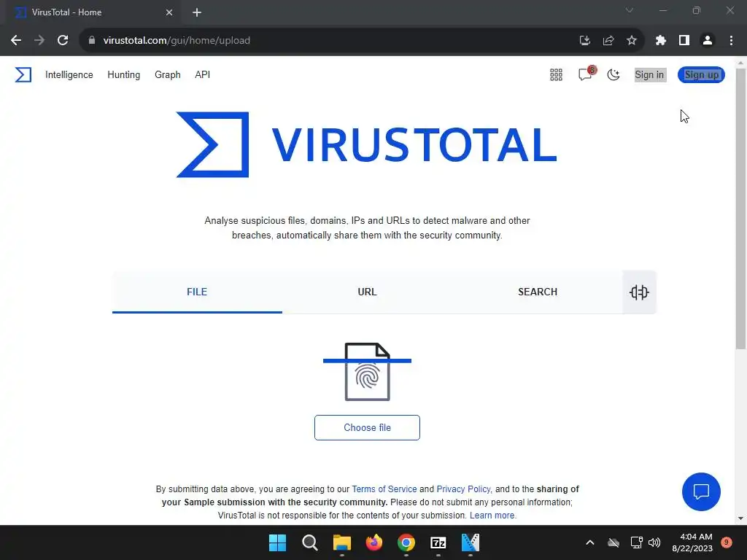Open the clock and date panel
Image resolution: width=747 pixels, height=560 pixels.
pyautogui.click(x=692, y=542)
